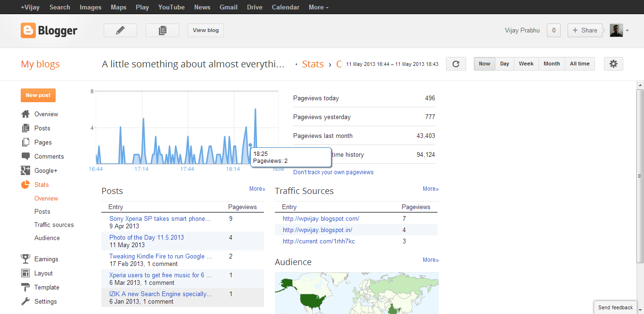The height and width of the screenshot is (314, 644).
Task: Open Xperia users to get free music link
Action: 160,275
